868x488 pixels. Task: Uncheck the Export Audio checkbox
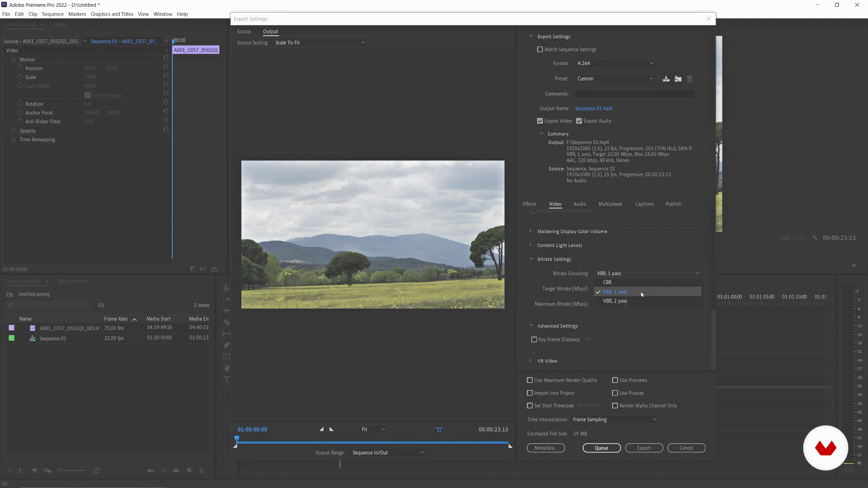tap(579, 121)
